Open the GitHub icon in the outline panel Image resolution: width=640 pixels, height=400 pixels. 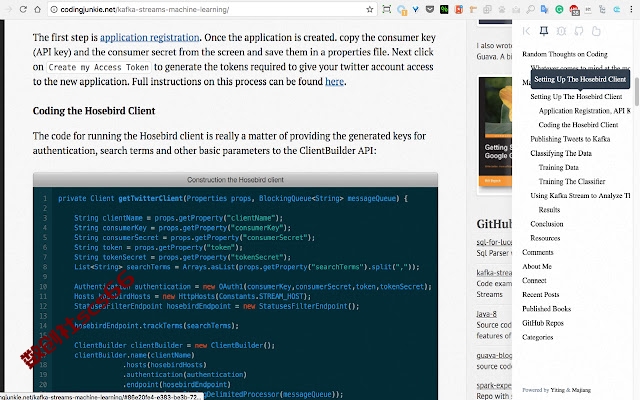pyautogui.click(x=579, y=31)
